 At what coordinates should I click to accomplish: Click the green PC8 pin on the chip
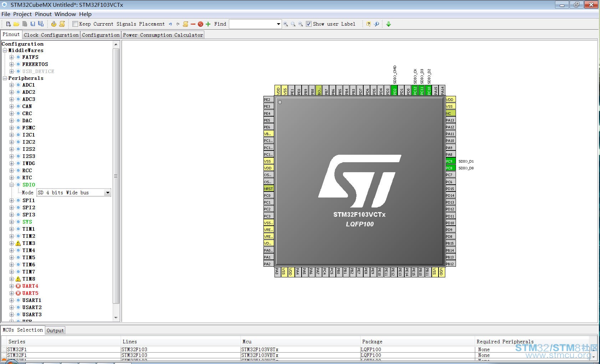tap(451, 168)
